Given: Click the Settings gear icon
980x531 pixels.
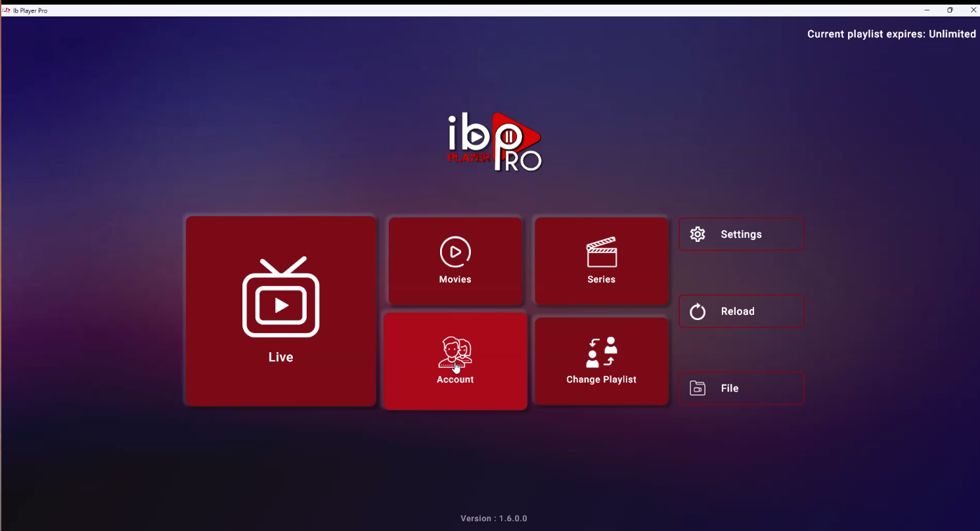Looking at the screenshot, I should (x=698, y=235).
